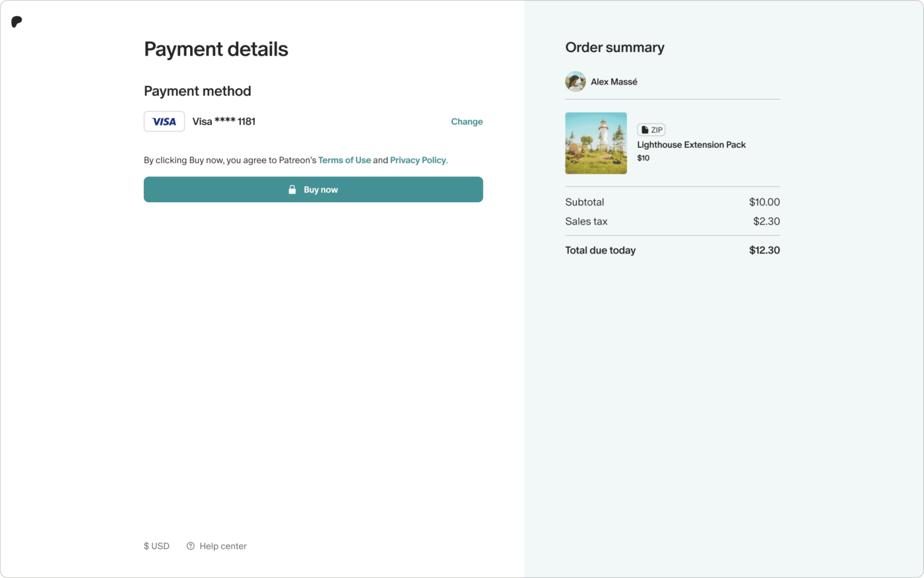Click the Patreon logo icon
The height and width of the screenshot is (578, 924).
pyautogui.click(x=16, y=22)
